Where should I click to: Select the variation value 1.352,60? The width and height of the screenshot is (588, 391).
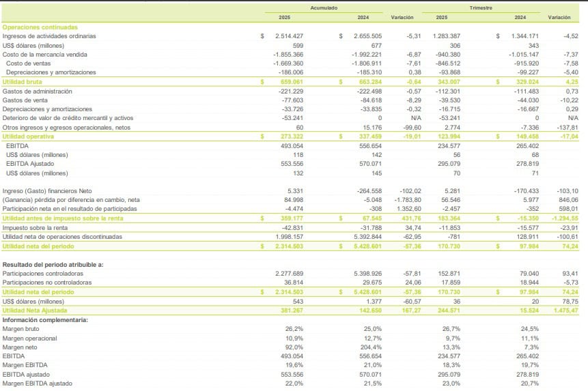tap(409, 209)
